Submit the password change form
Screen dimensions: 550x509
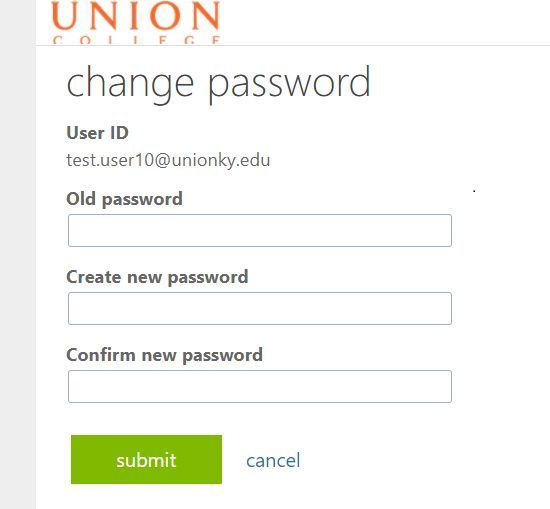146,460
